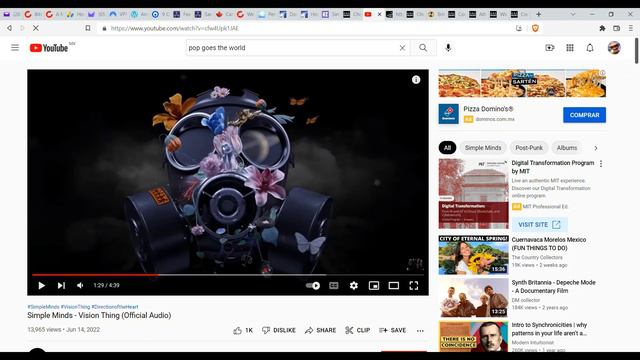Click the #DirectionoftheHeart hashtag link
The image size is (640, 360).
click(115, 307)
